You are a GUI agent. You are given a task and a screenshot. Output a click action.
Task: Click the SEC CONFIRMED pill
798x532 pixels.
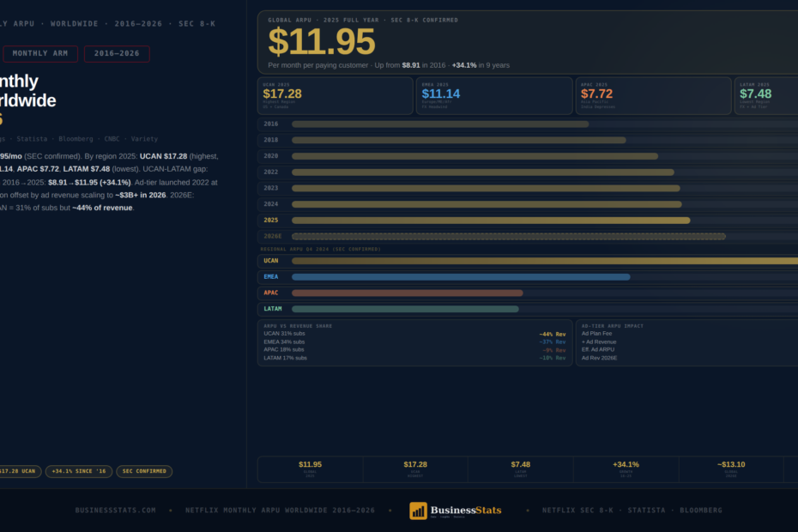[x=144, y=471]
